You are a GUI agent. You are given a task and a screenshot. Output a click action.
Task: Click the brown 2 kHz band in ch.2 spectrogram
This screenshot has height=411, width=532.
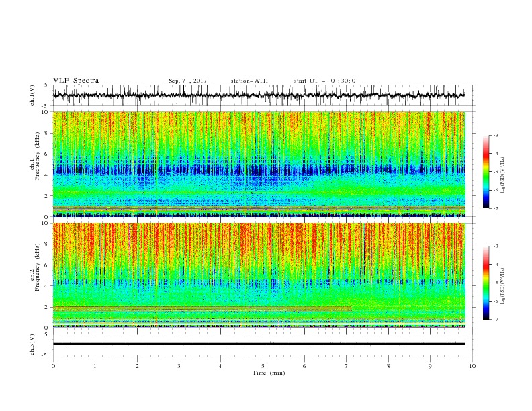coord(203,309)
